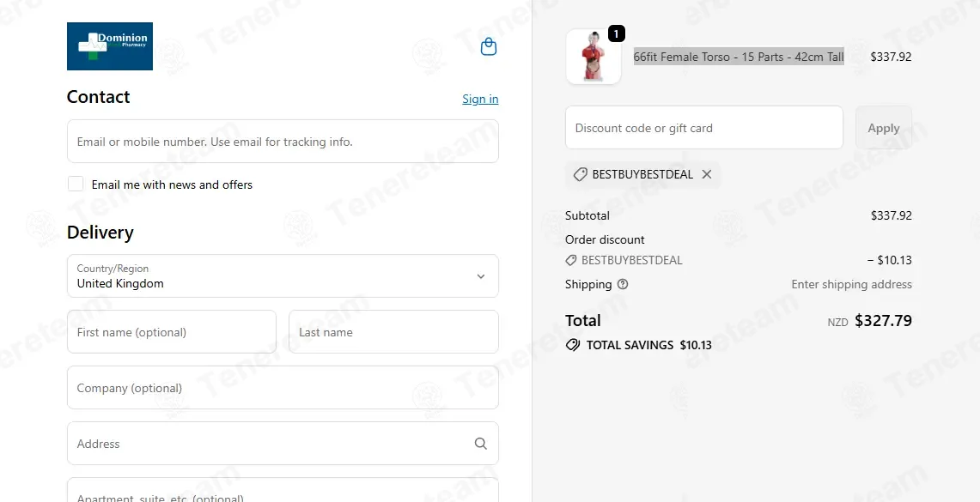Click the order discount tag icon
Viewport: 980px width, 502px height.
pos(570,260)
